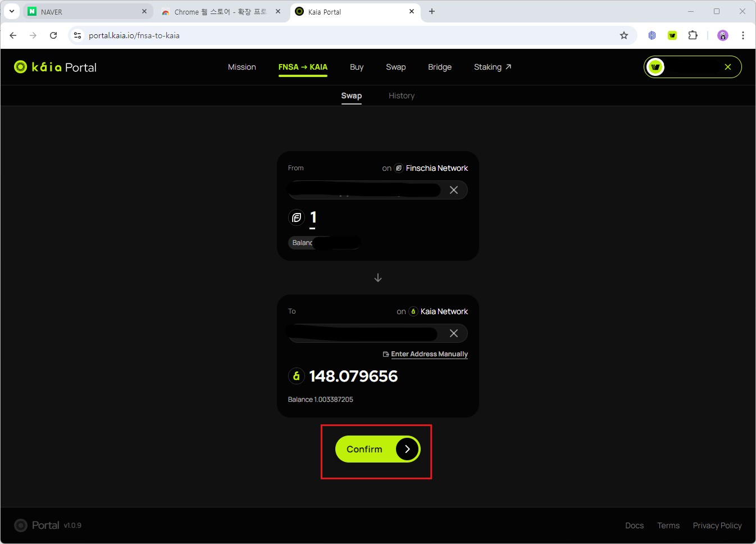This screenshot has width=756, height=544.
Task: Go forward to the next page
Action: (33, 35)
